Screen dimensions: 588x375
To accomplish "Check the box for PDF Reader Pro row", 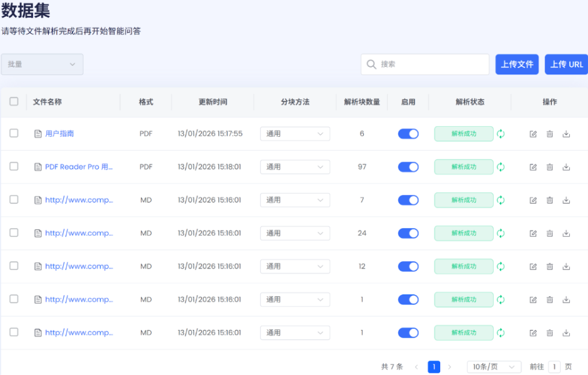I will [14, 166].
